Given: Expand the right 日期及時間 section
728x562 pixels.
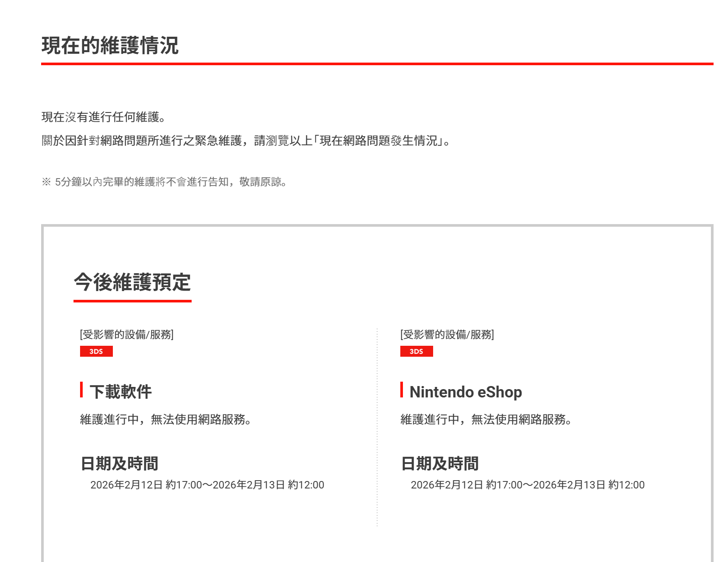Looking at the screenshot, I should click(439, 463).
